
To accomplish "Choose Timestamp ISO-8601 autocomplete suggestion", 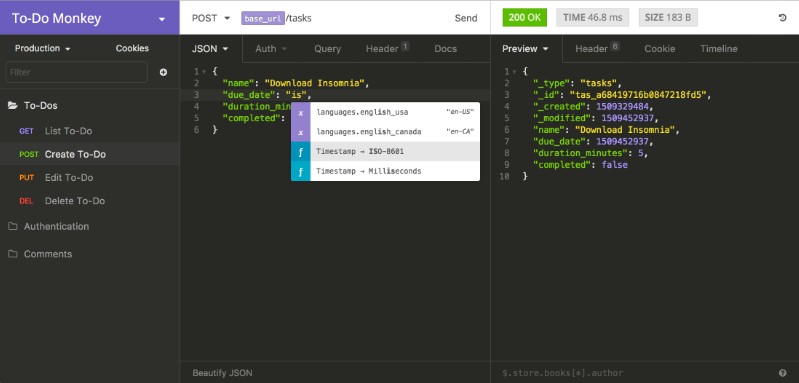I will [385, 151].
